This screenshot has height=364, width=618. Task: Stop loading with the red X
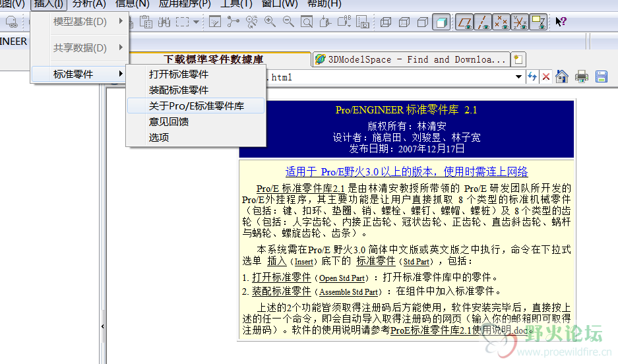(546, 76)
